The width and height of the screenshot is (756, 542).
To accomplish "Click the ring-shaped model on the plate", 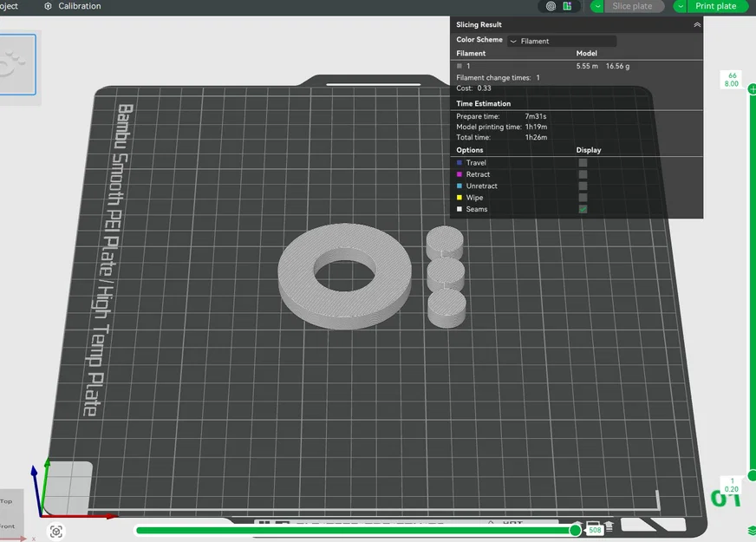I will pos(345,277).
